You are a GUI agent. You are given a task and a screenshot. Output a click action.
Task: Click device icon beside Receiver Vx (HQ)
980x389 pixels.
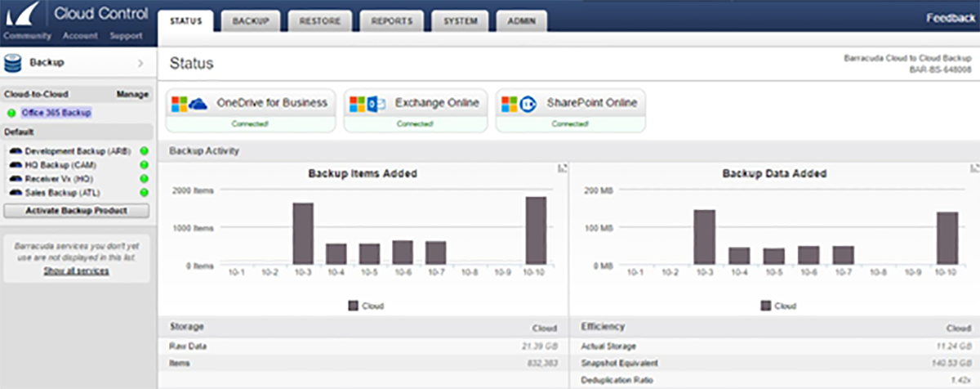point(15,178)
